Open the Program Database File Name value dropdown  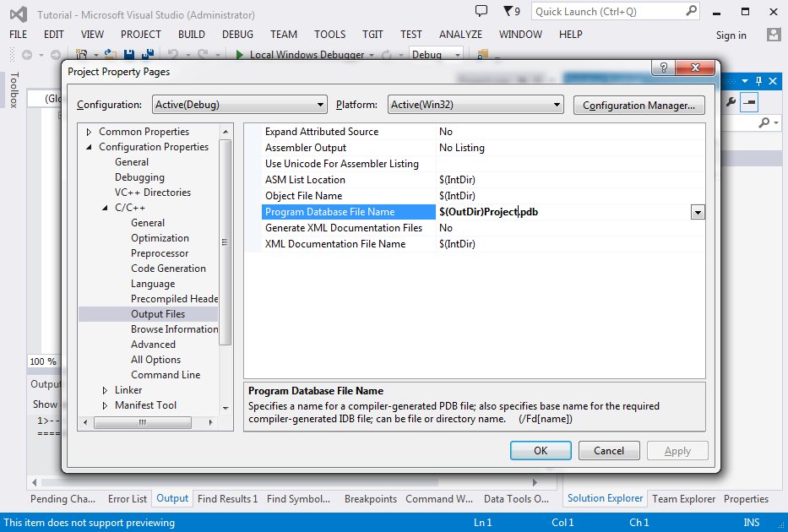(698, 212)
